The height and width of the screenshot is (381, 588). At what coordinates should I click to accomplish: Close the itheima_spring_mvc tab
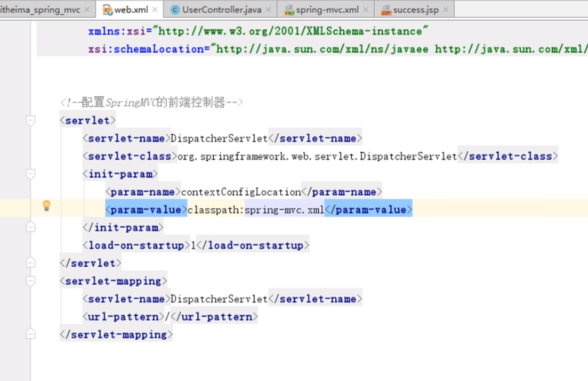87,10
